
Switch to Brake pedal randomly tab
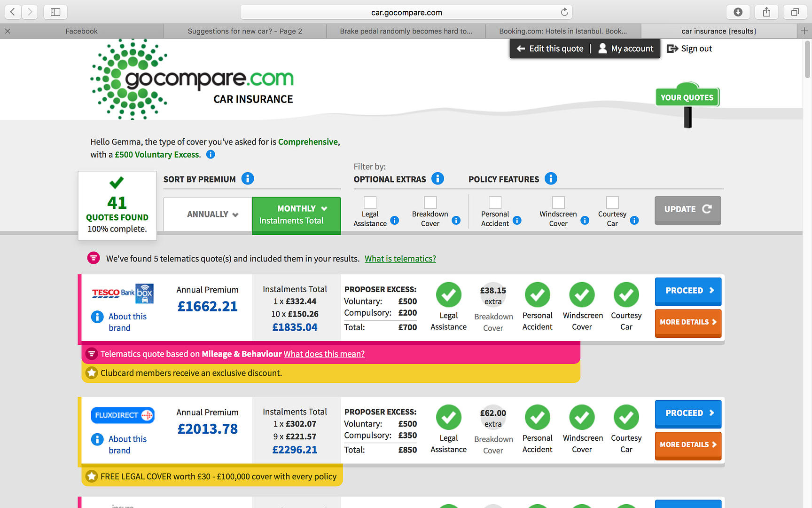406,31
